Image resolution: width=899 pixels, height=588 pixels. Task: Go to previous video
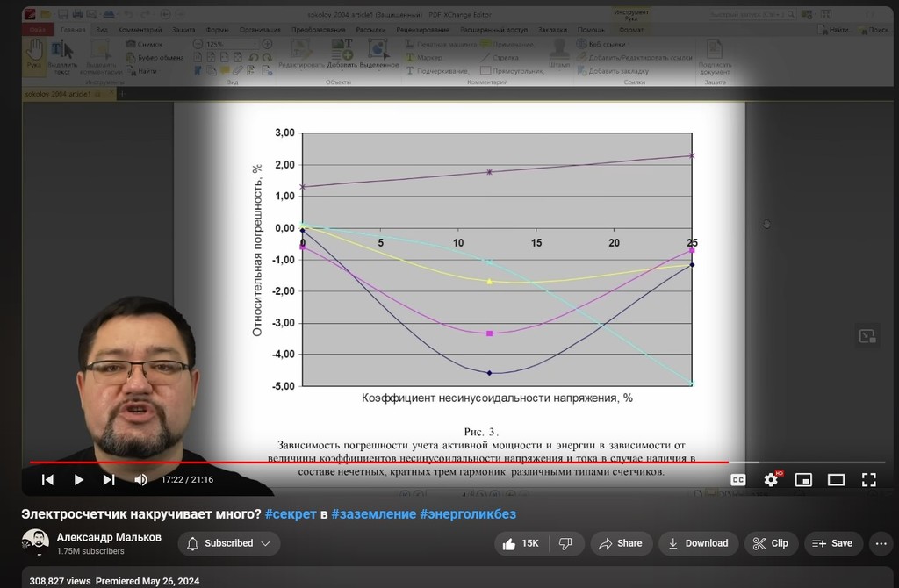[48, 479]
